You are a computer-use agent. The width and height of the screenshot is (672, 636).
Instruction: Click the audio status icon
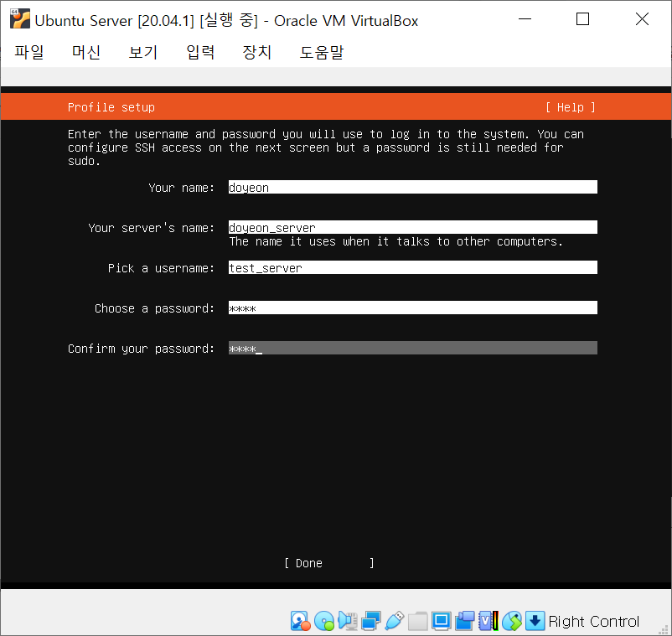point(348,621)
